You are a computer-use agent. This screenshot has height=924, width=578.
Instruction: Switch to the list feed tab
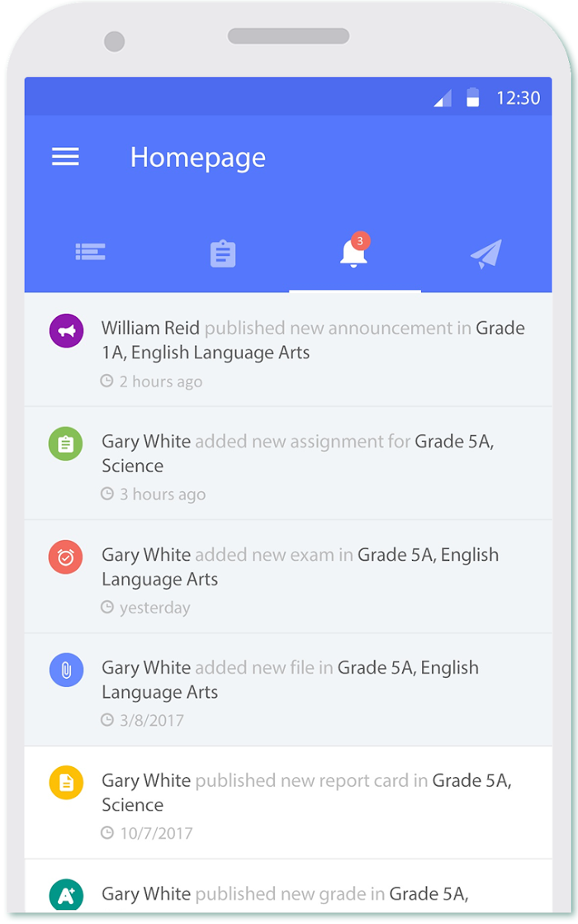coord(91,252)
